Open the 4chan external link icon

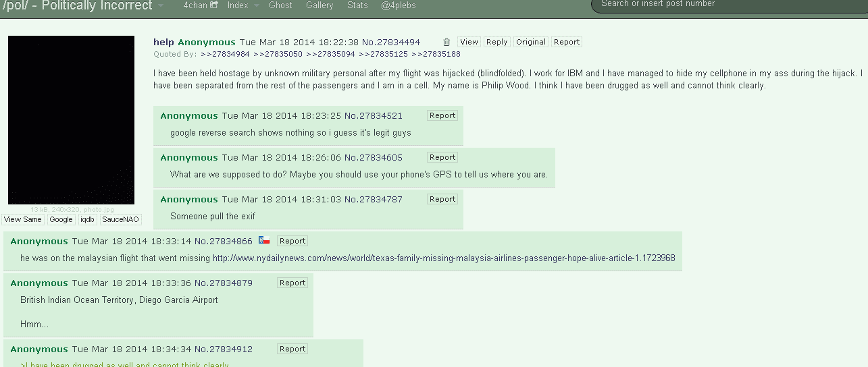pos(214,5)
